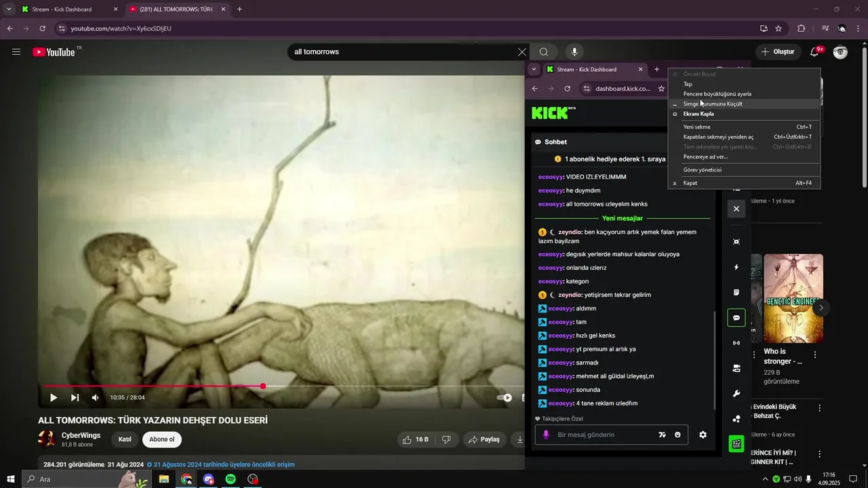Image resolution: width=868 pixels, height=488 pixels.
Task: Click the video progress bar scrubber
Action: (263, 386)
